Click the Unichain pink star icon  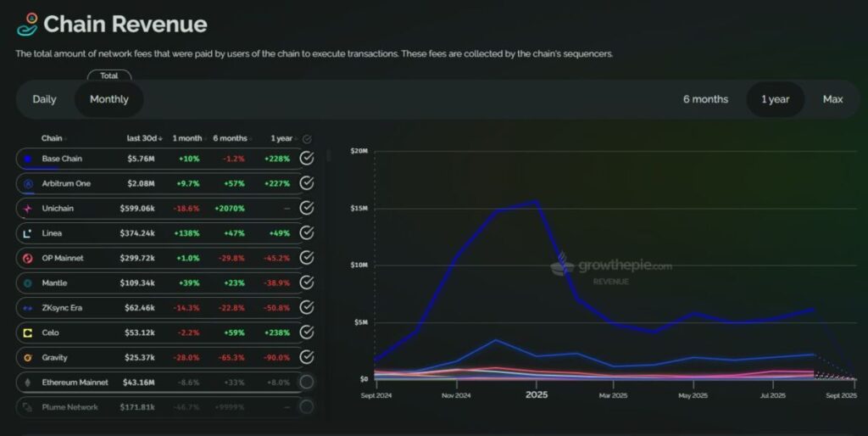[28, 209]
